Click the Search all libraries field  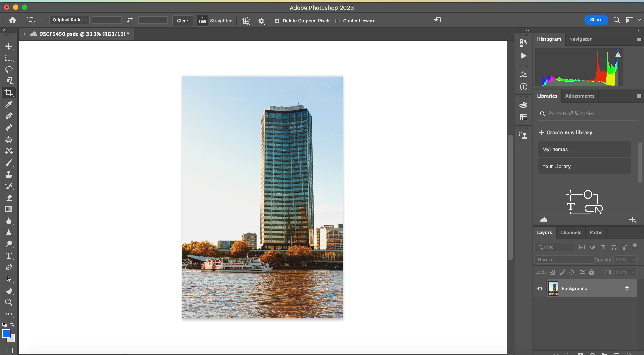coord(575,113)
